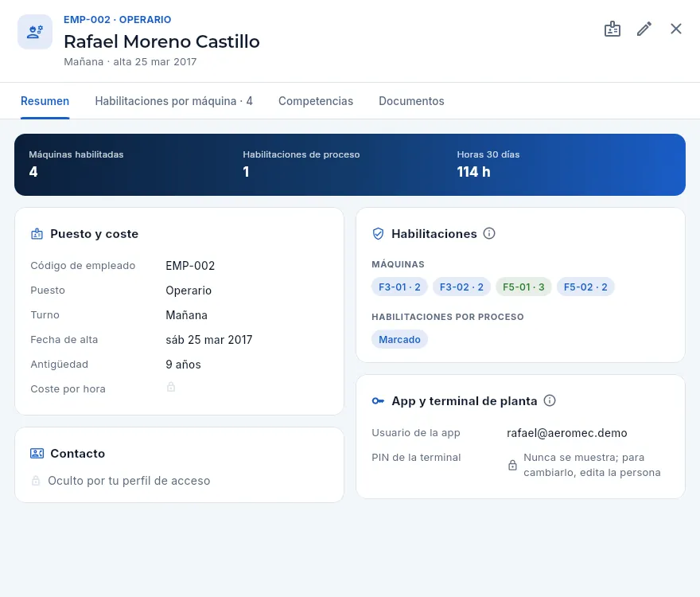Click the Habilitaciones de proceso value 1

(246, 172)
